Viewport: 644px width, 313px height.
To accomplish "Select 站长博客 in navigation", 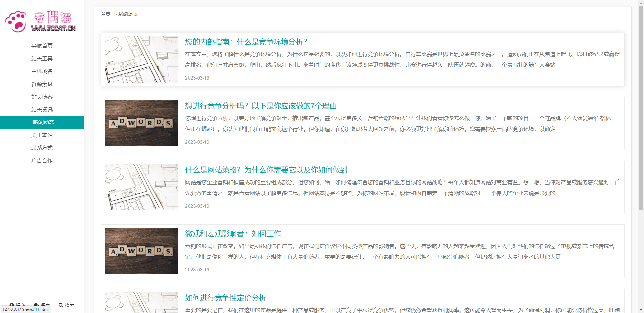I will 42,97.
